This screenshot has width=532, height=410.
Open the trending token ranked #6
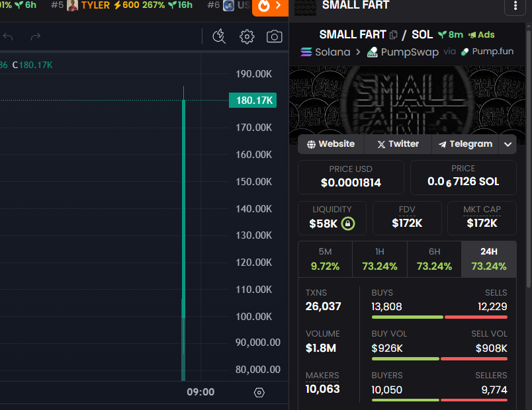click(x=228, y=5)
